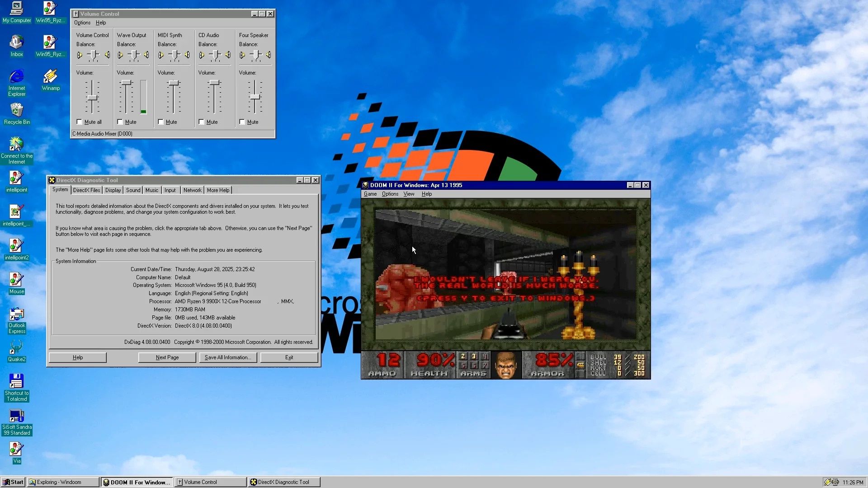Switch to the More Help tab
The width and height of the screenshot is (868, 488).
click(218, 190)
